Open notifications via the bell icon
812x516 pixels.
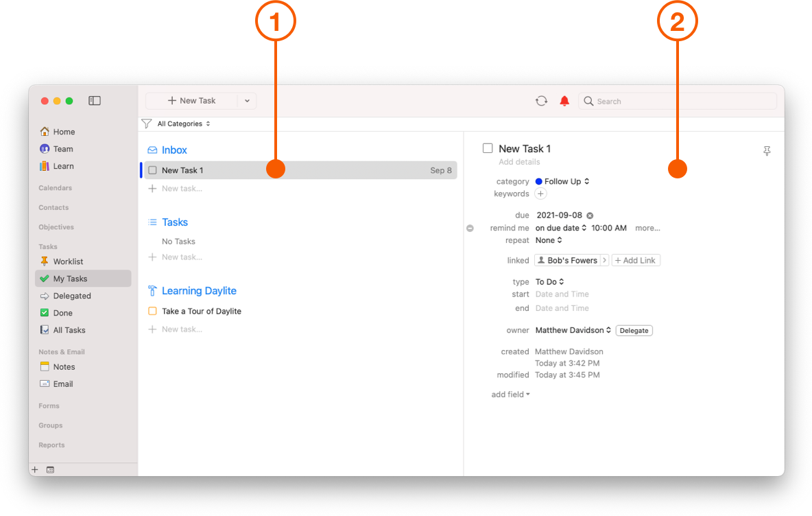point(564,100)
